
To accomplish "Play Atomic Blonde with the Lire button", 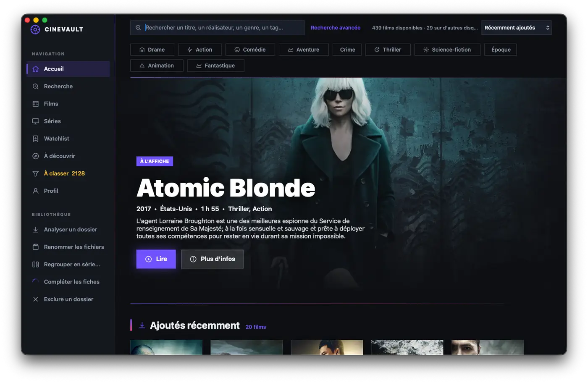I will pos(156,259).
